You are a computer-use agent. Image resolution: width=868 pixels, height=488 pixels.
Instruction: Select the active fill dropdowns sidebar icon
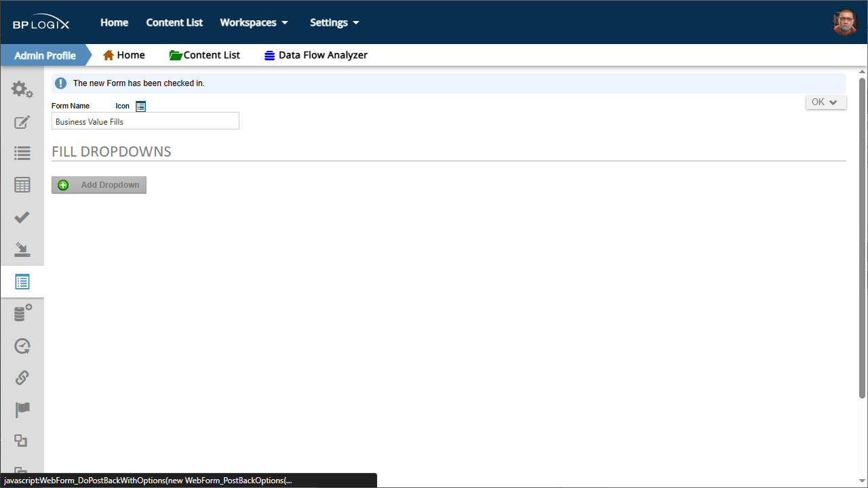click(x=22, y=282)
